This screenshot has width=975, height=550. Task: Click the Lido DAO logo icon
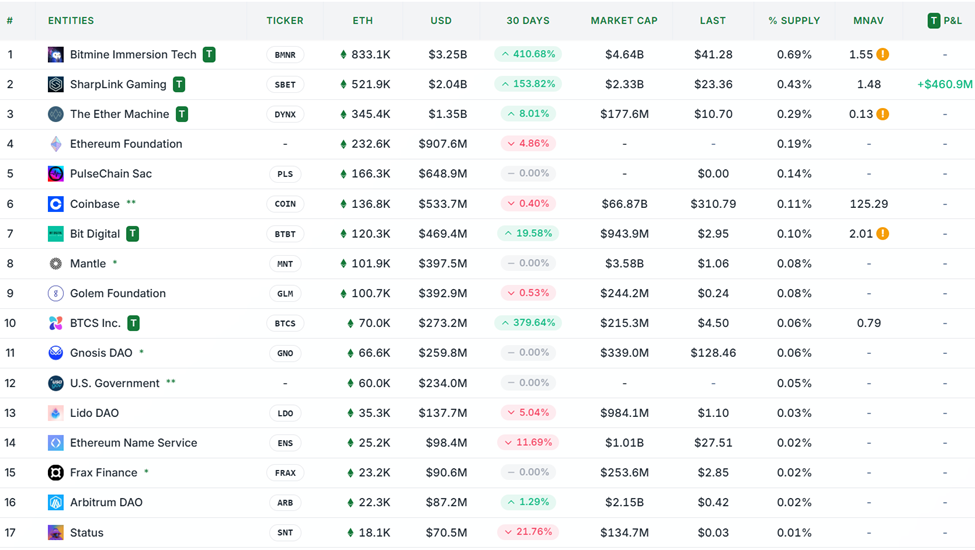coord(56,413)
